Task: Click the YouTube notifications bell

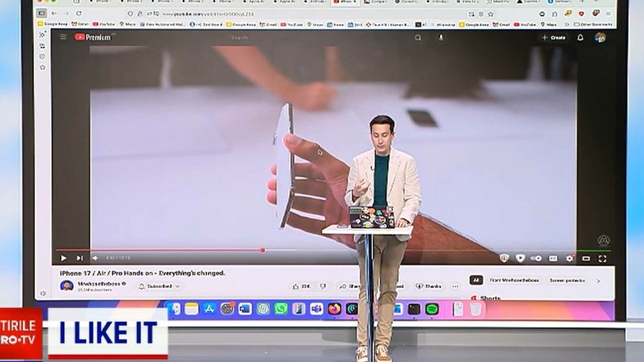Action: coord(580,38)
